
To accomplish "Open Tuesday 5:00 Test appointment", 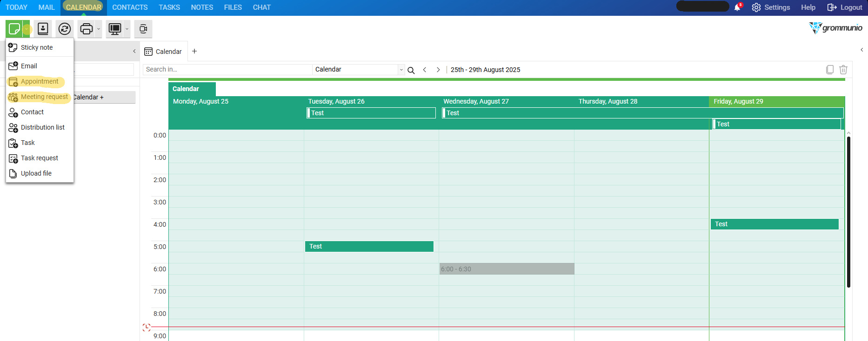I will click(369, 246).
